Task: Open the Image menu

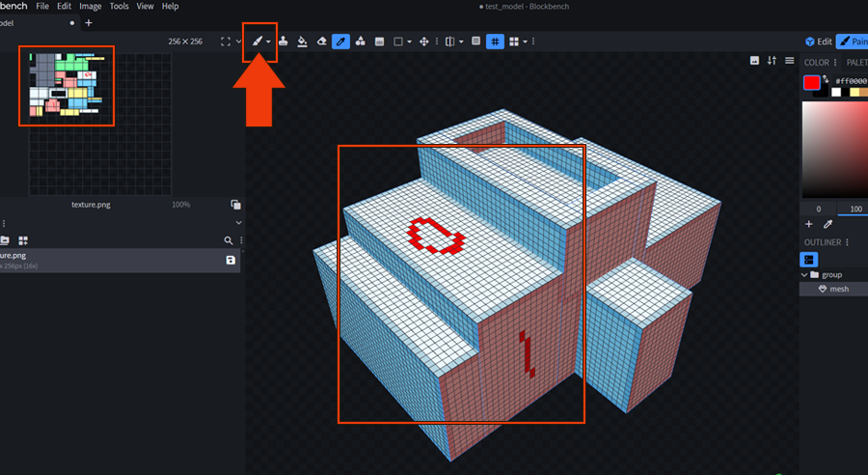Action: 90,6
